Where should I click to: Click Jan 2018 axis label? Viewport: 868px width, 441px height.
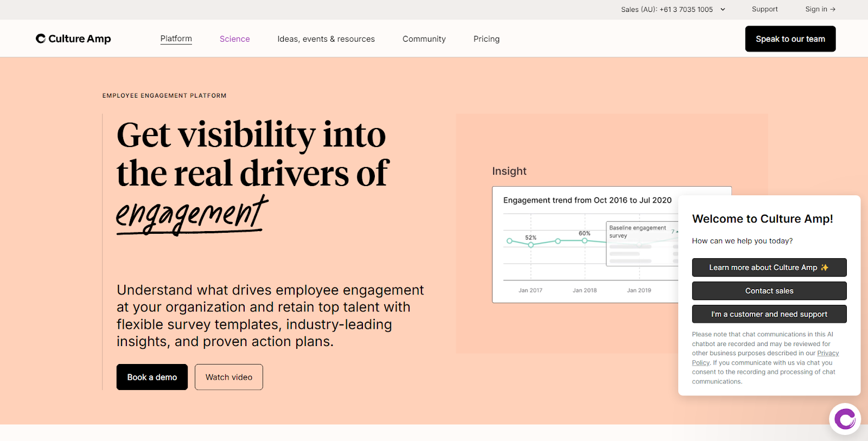click(x=585, y=290)
